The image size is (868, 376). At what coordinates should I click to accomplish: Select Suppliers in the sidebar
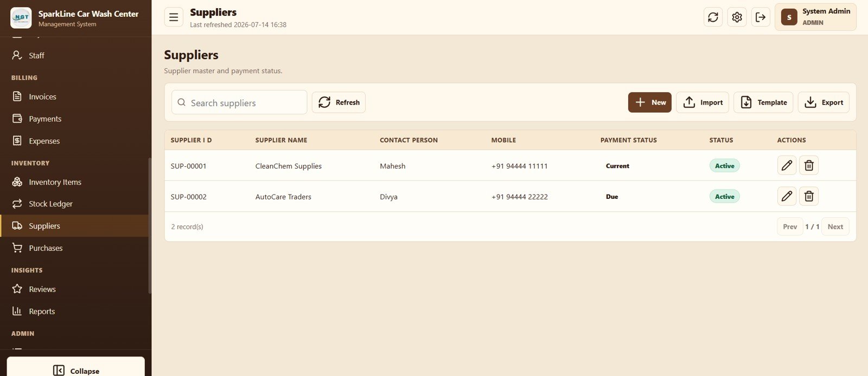click(x=75, y=226)
